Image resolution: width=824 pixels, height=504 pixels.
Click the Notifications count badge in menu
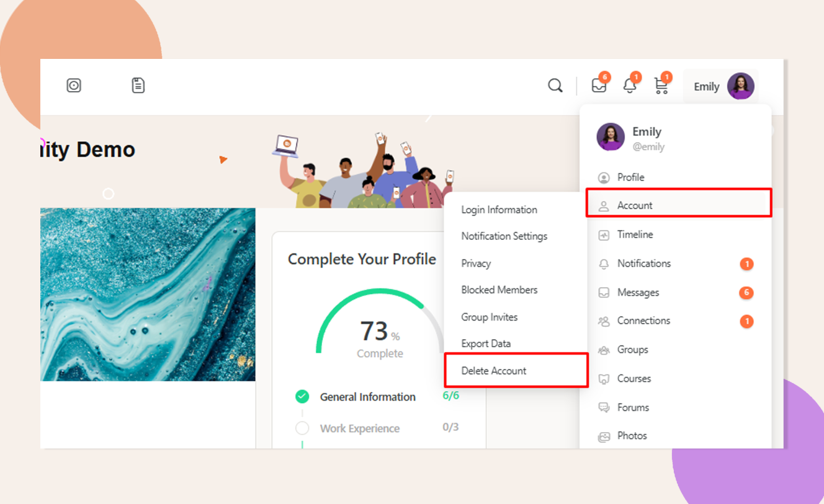[746, 264]
